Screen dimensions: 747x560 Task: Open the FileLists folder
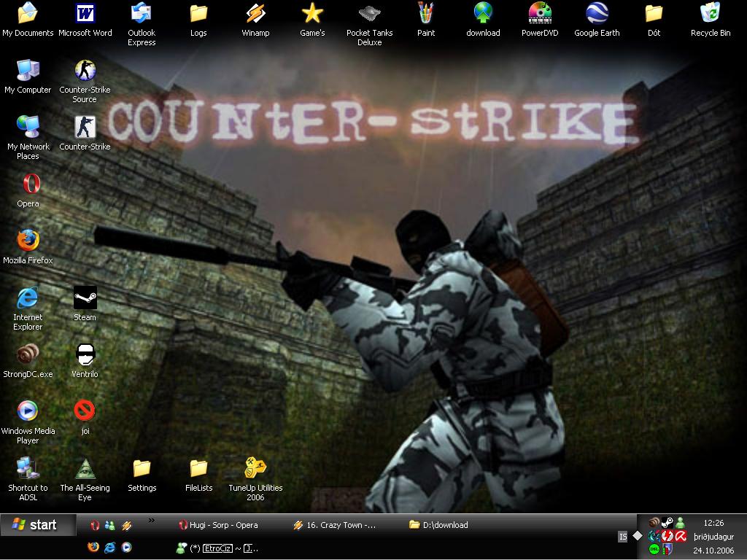point(198,475)
